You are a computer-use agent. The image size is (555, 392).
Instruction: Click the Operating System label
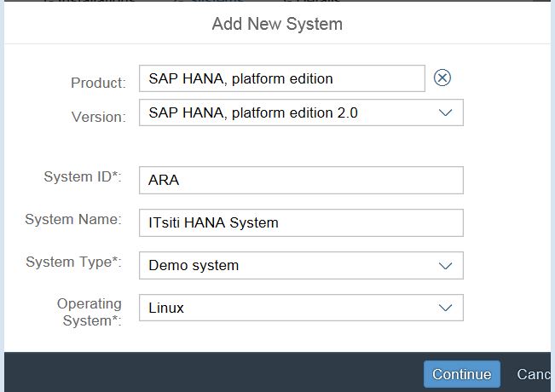[89, 312]
